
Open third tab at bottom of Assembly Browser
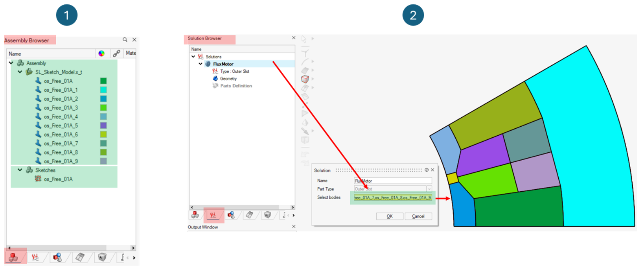click(57, 257)
